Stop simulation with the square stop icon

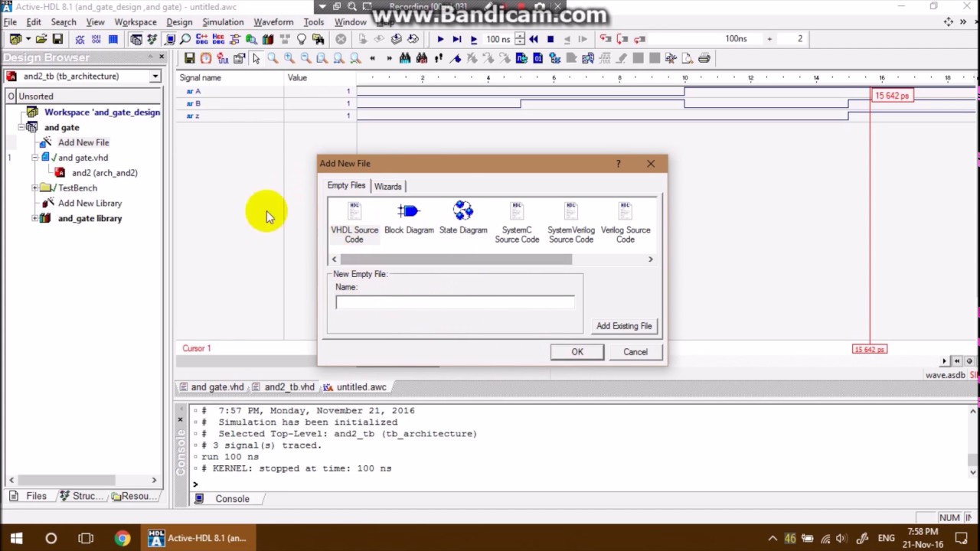pyautogui.click(x=550, y=39)
